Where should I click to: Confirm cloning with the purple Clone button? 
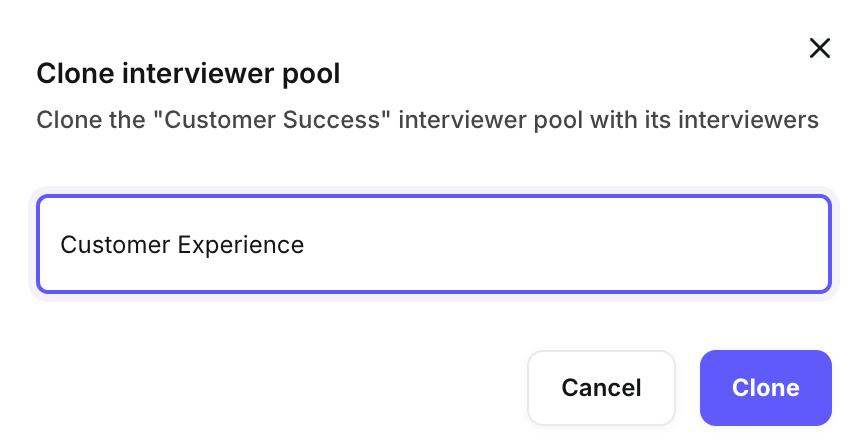[x=765, y=388]
